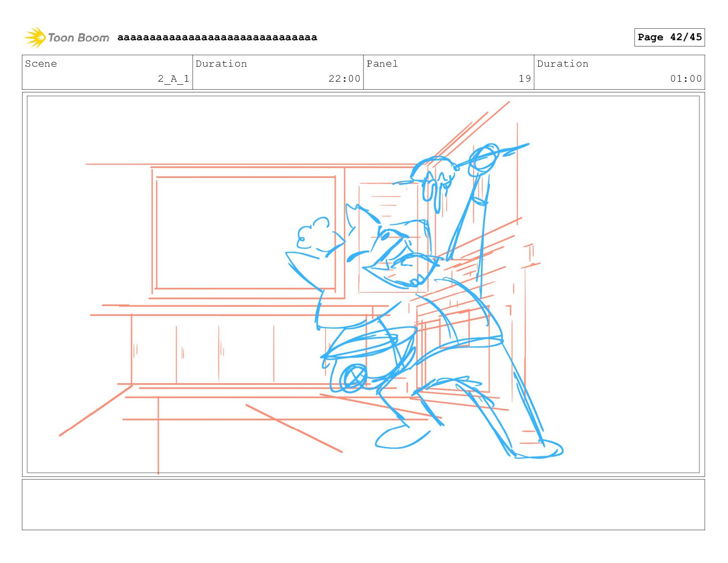Click the 'Scene' header label
This screenshot has height=563, width=728.
coord(41,64)
